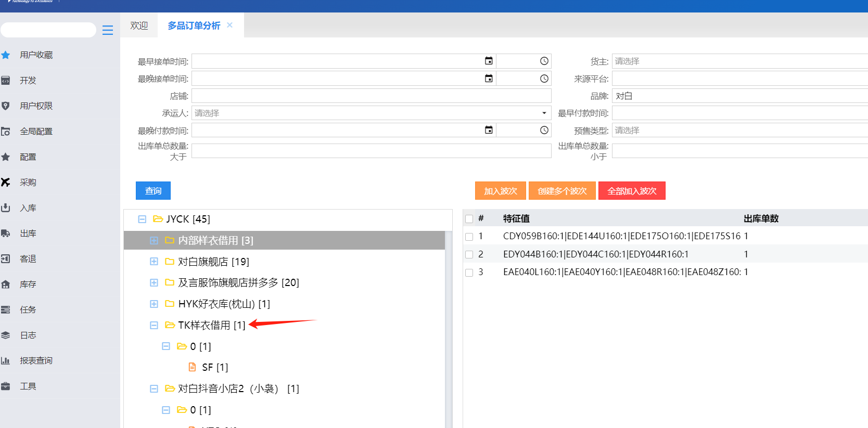Expand the 对白旗舰店 [19] tree node
Viewport: 868px width, 428px height.
tap(154, 262)
